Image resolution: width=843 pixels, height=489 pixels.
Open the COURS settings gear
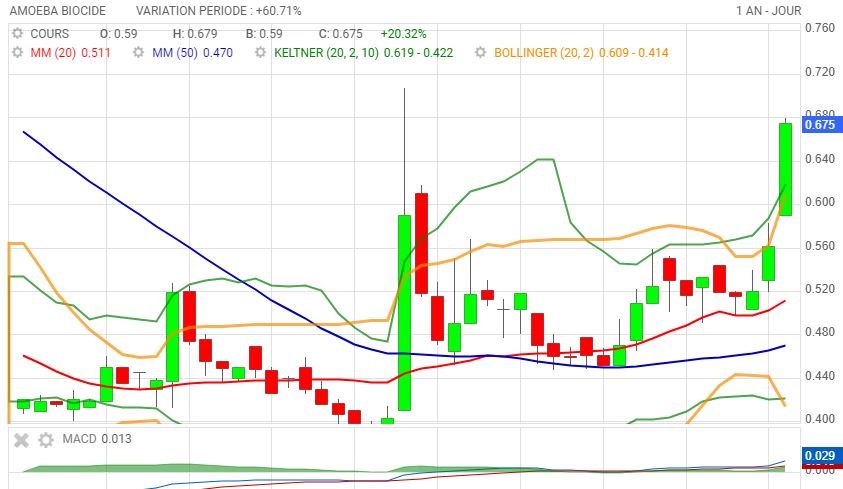[x=18, y=33]
